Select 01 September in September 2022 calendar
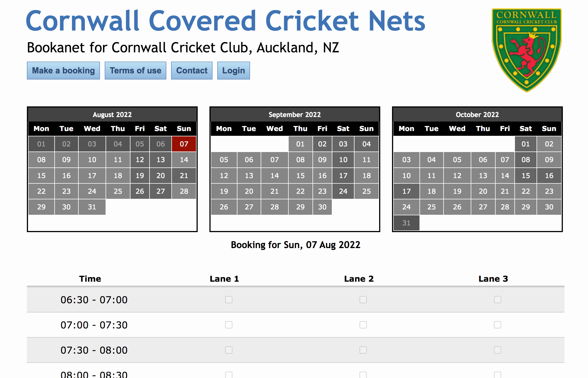Image resolution: width=588 pixels, height=378 pixels. [x=300, y=144]
